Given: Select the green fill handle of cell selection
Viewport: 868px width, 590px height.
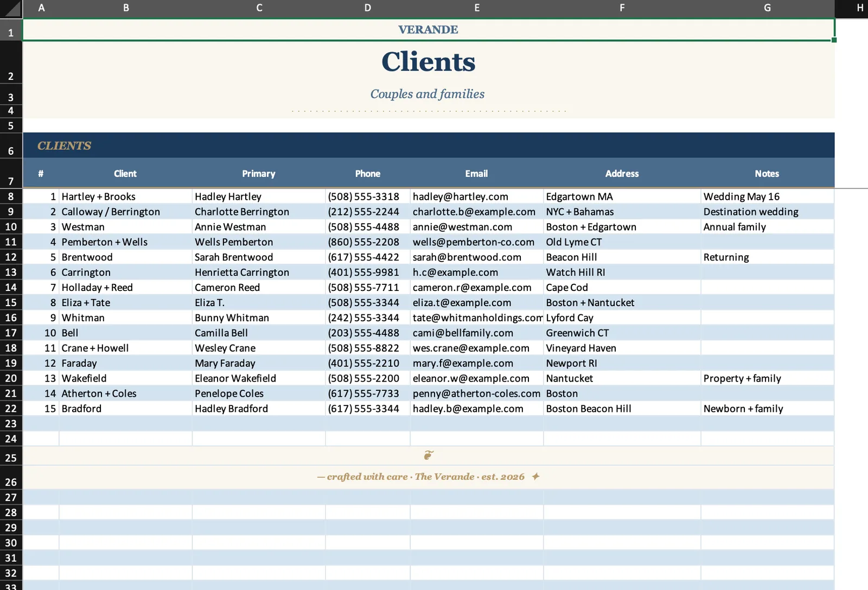Looking at the screenshot, I should 834,40.
